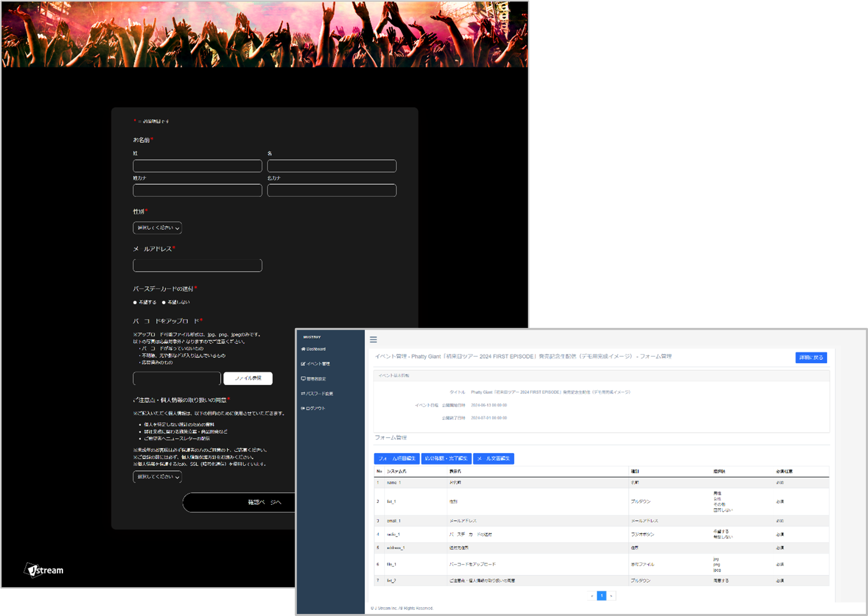Click the 管理者設定 monitor icon
The width and height of the screenshot is (868, 616).
pos(303,379)
